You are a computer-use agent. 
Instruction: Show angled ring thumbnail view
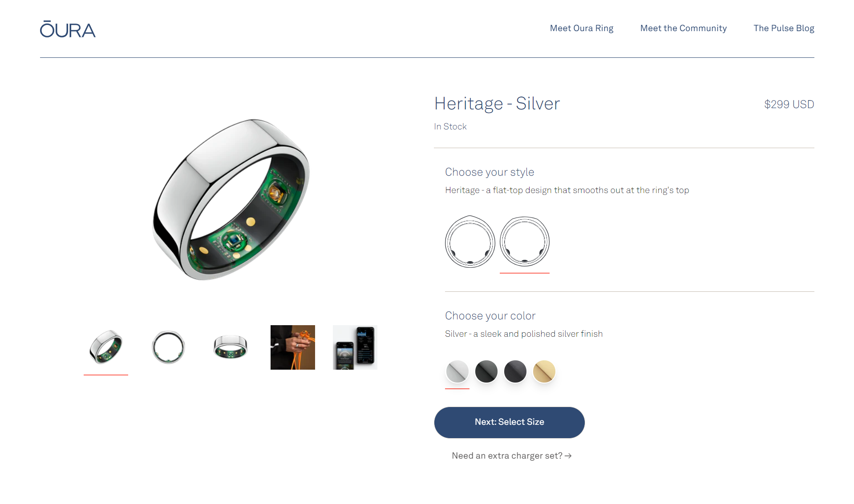coord(106,347)
